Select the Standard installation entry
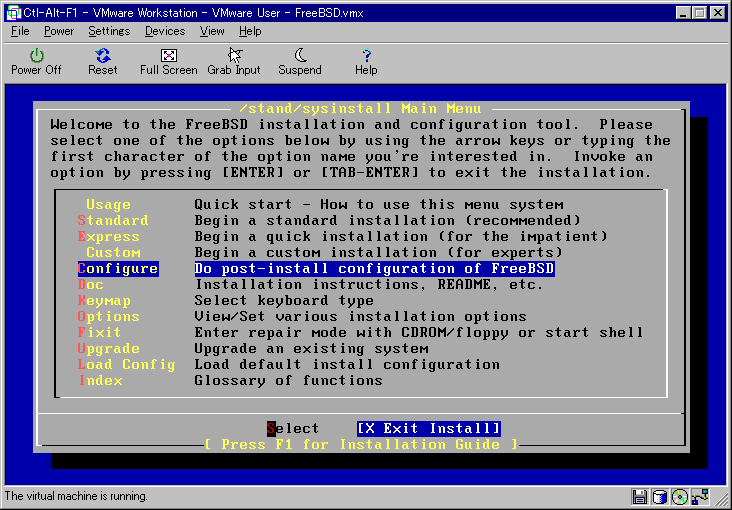This screenshot has height=510, width=732. tap(113, 220)
